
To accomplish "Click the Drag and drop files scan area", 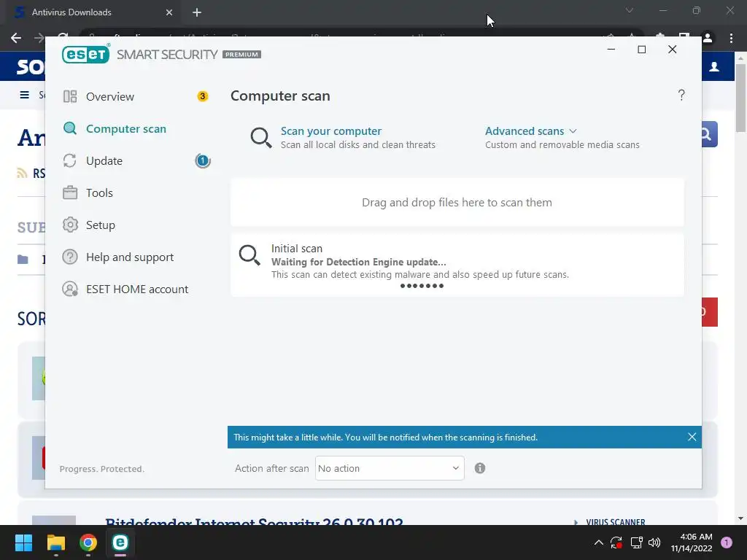I will (x=457, y=203).
